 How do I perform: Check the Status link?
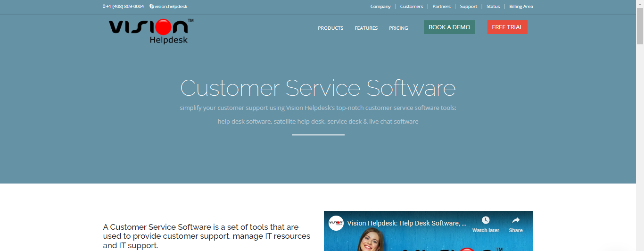tap(493, 7)
